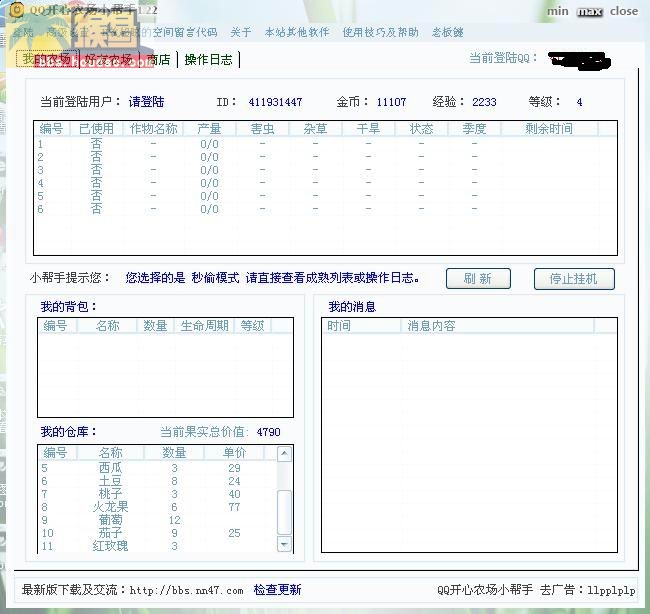650x614 pixels.
Task: Switch to the 我的农场 tab
Action: (47, 59)
